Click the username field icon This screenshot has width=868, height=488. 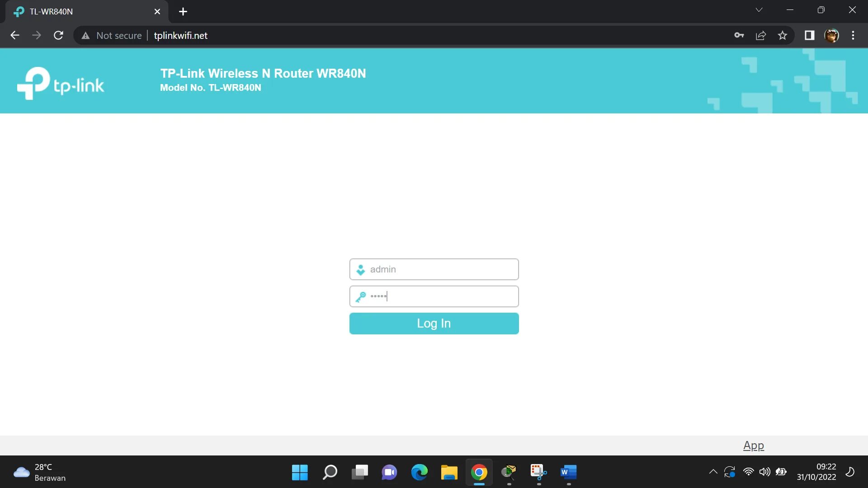click(360, 269)
